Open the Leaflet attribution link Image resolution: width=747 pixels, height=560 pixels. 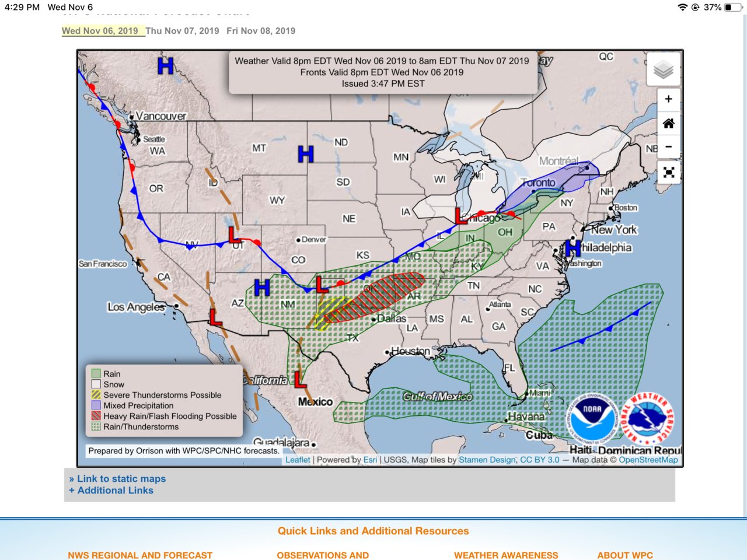[298, 460]
